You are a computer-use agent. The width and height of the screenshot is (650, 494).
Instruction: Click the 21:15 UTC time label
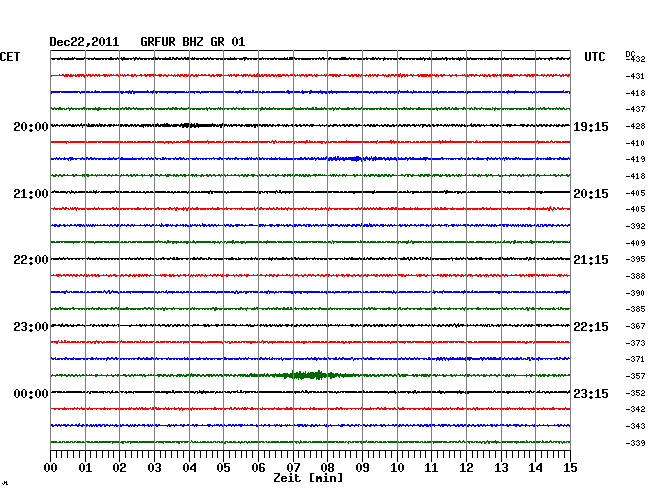click(591, 260)
